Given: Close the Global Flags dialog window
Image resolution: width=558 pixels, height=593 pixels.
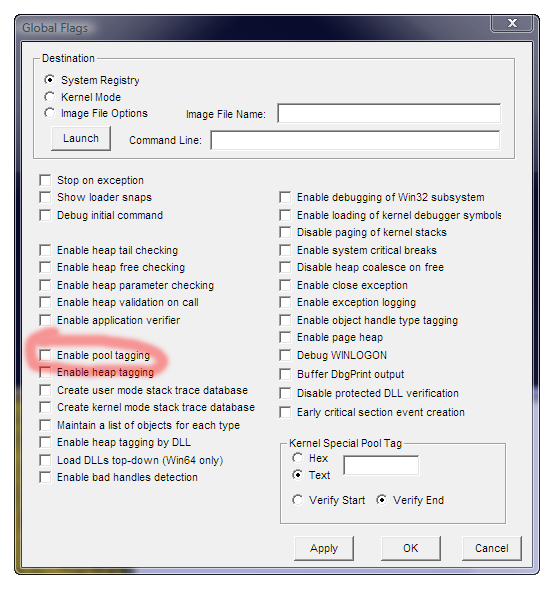Looking at the screenshot, I should point(512,23).
